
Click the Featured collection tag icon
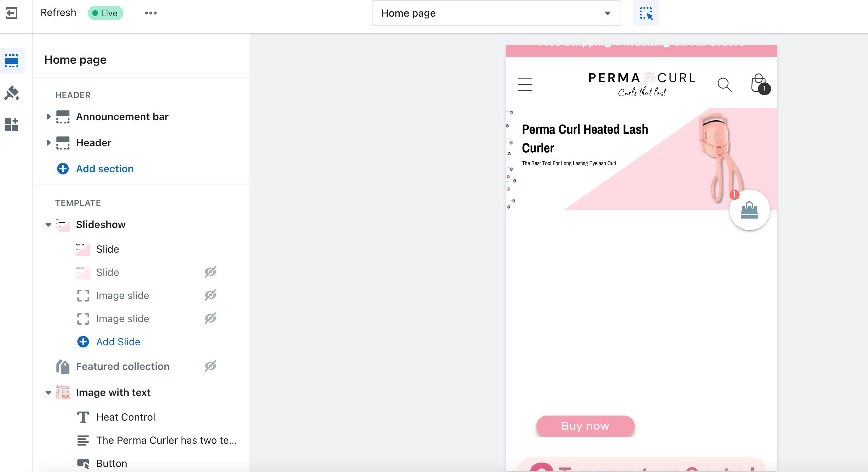pos(63,367)
